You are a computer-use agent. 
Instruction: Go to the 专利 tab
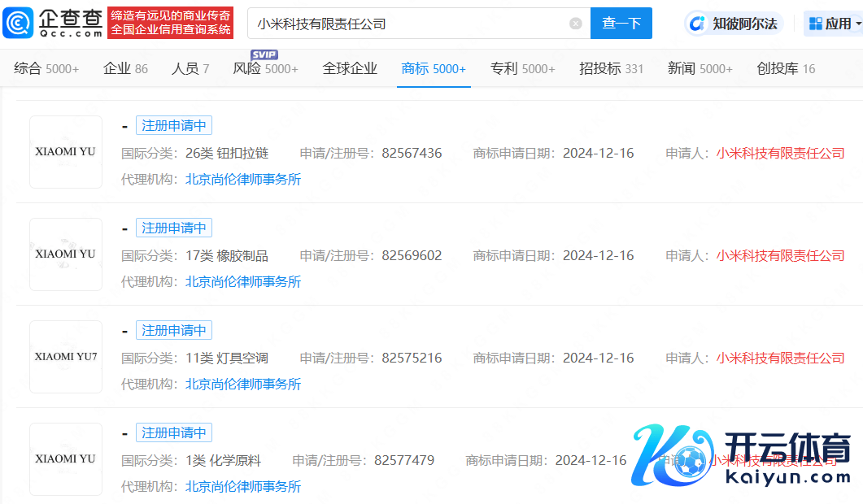tap(522, 69)
